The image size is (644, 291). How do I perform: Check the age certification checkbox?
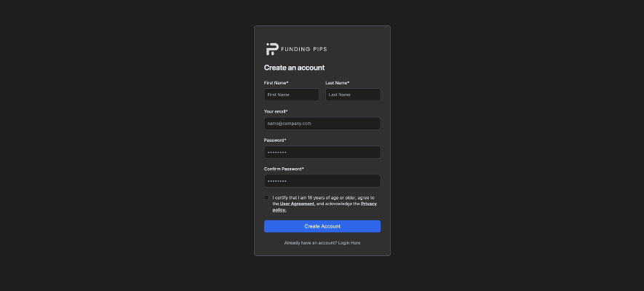[x=266, y=198]
